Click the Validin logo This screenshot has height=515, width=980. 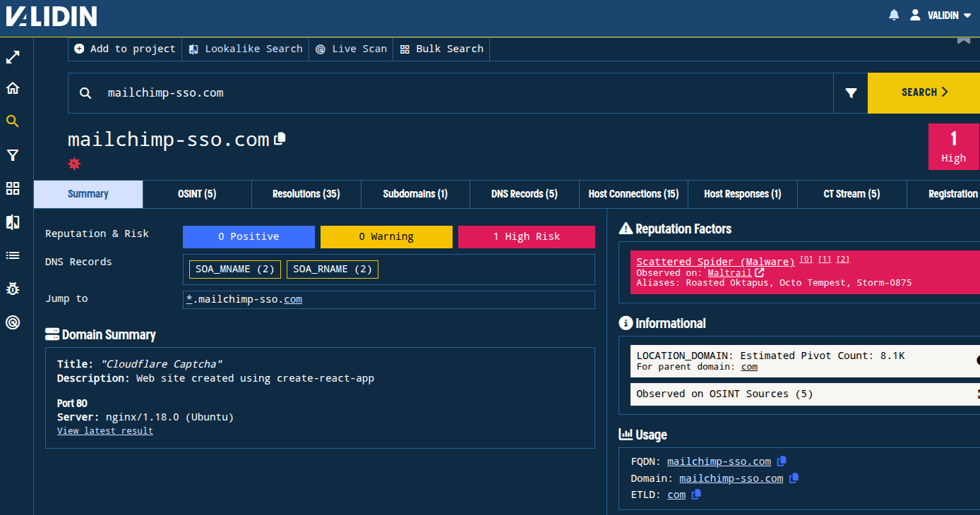pos(52,17)
